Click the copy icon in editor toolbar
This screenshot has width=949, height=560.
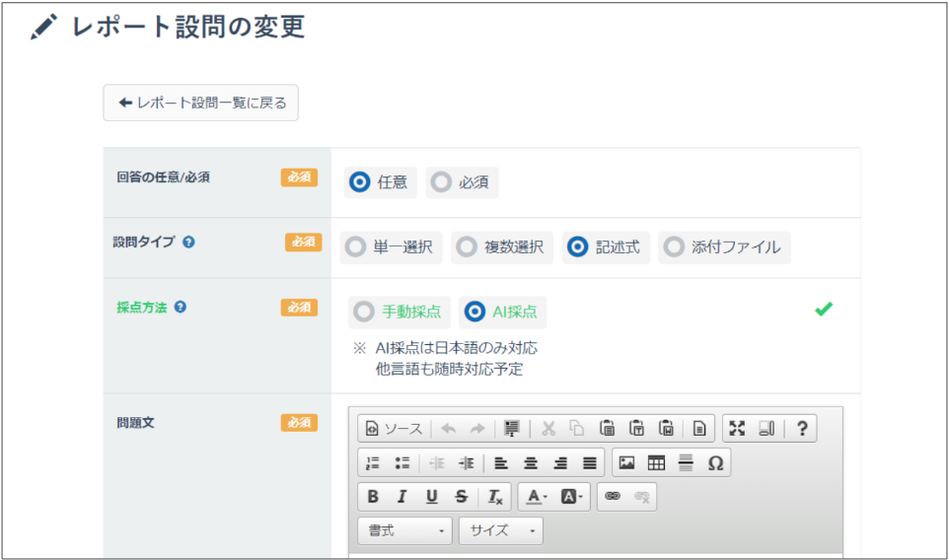pyautogui.click(x=577, y=429)
